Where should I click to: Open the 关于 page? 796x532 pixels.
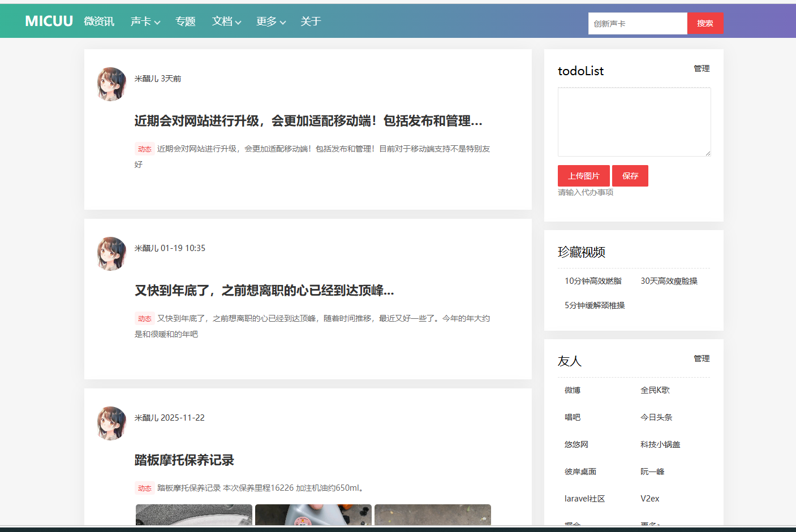point(311,21)
